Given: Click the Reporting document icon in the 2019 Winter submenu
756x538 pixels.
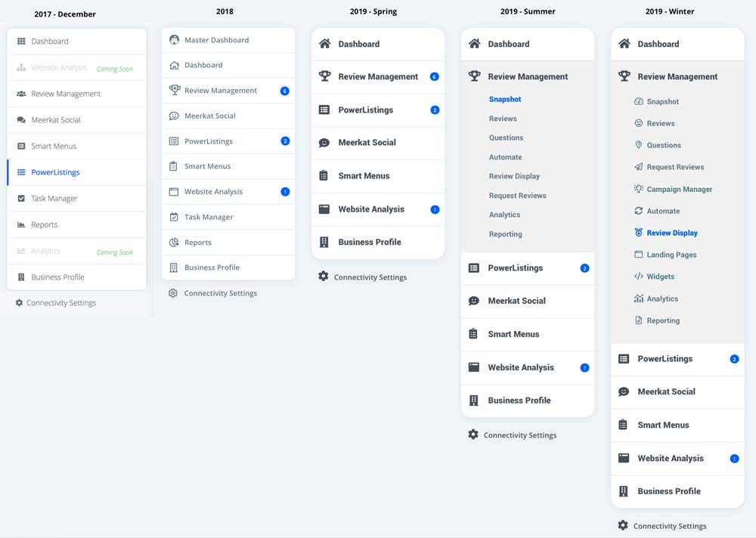Looking at the screenshot, I should coord(639,320).
